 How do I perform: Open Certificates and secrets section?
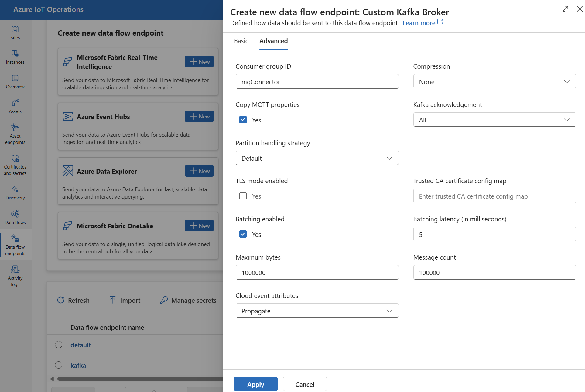click(15, 164)
